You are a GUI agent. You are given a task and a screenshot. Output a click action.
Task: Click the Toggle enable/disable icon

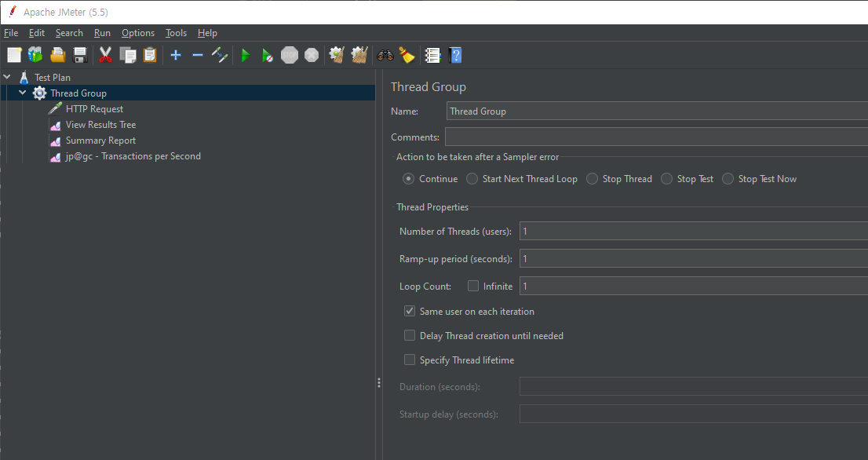click(220, 55)
